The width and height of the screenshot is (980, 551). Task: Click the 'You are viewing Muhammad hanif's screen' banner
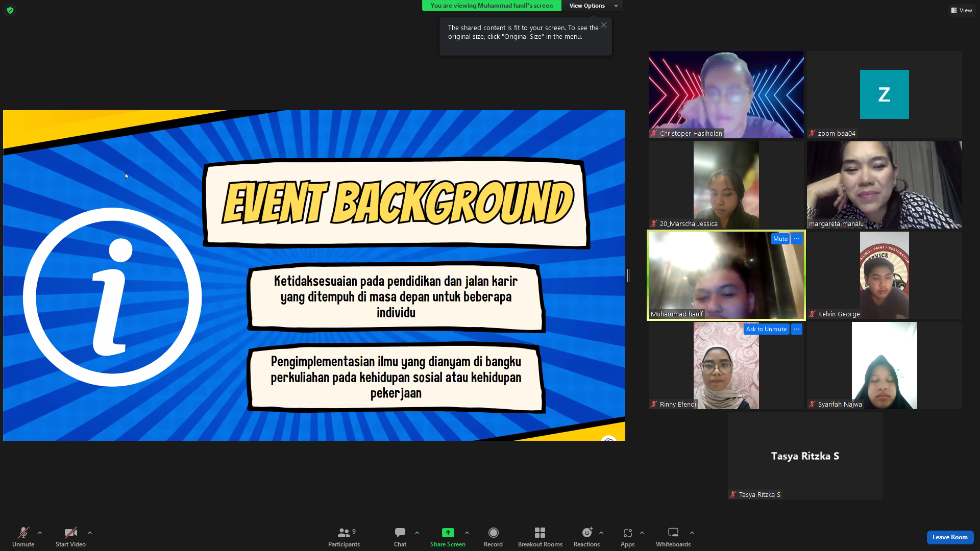click(492, 6)
